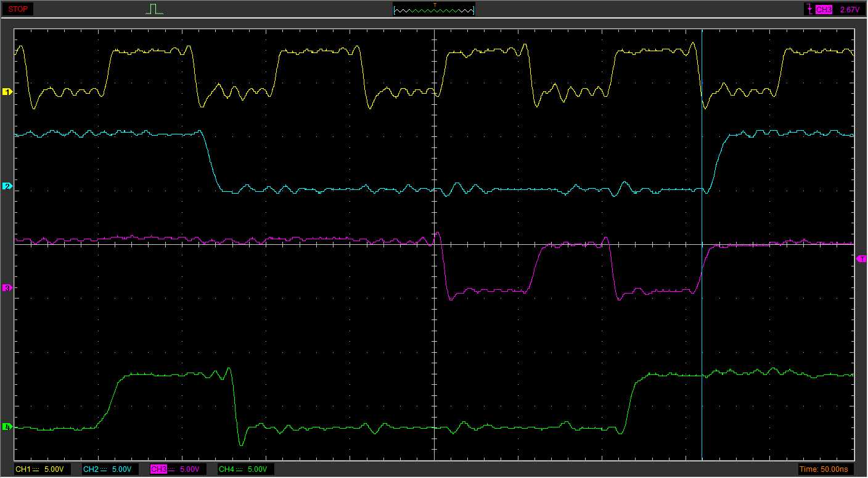Click the CH4 DC coupling symbol
The width and height of the screenshot is (868, 478).
point(239,469)
